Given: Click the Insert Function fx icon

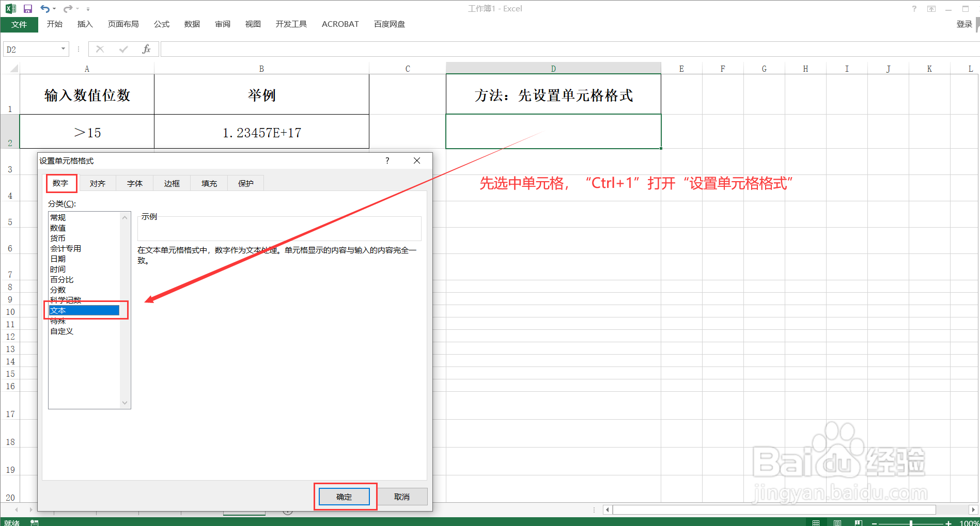Looking at the screenshot, I should tap(147, 49).
